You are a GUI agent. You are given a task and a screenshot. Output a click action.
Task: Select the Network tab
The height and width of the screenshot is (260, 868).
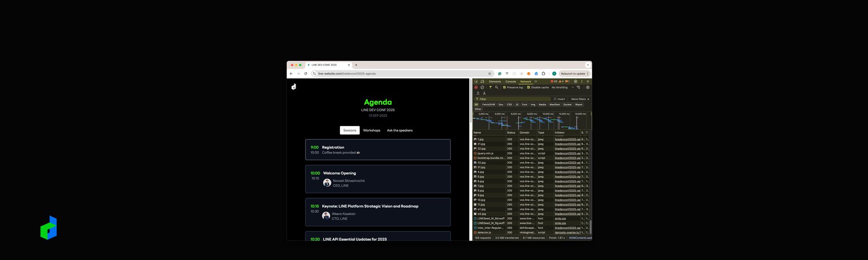(x=526, y=82)
